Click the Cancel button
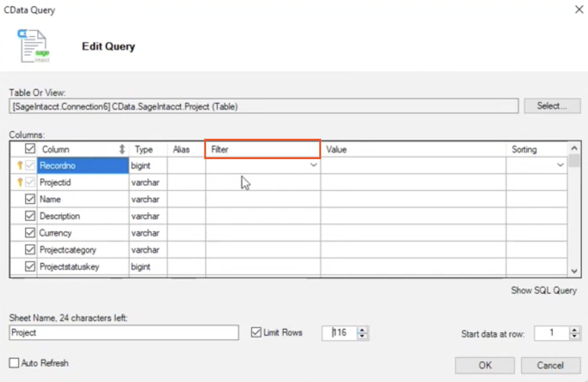The width and height of the screenshot is (588, 382). click(x=550, y=365)
